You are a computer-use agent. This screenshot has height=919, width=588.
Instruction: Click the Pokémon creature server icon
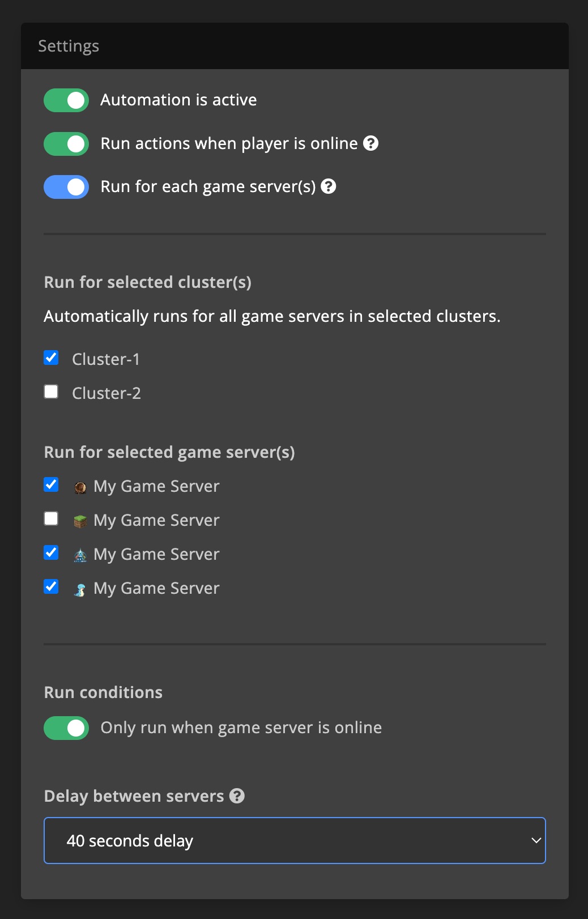pyautogui.click(x=80, y=588)
